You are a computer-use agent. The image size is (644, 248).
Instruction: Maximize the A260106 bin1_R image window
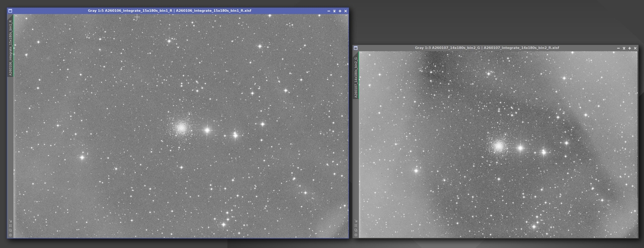[x=340, y=11]
